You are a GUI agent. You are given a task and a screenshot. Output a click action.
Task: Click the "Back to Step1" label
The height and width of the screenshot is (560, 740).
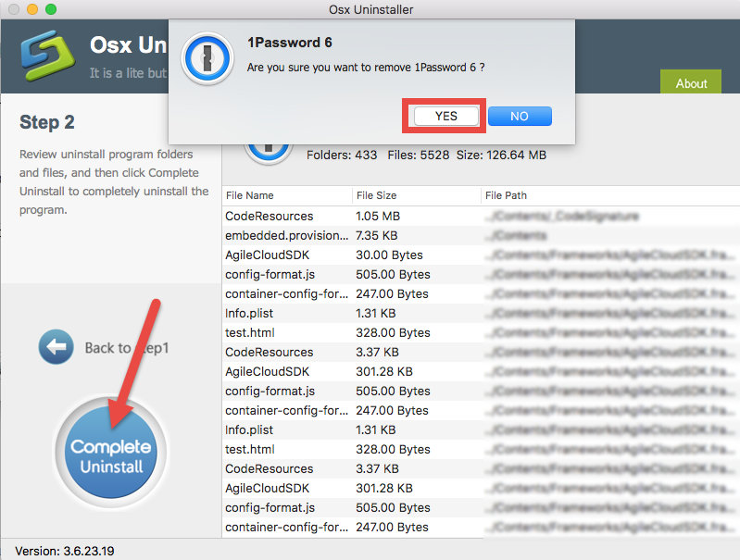tap(127, 348)
